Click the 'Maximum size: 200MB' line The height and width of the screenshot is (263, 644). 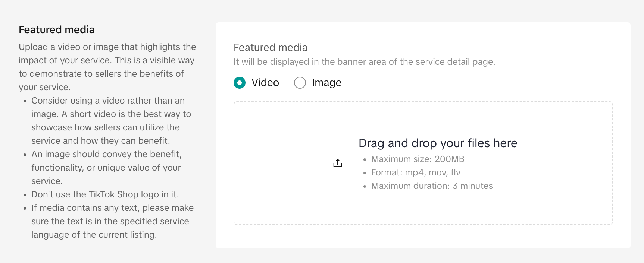[x=418, y=159]
